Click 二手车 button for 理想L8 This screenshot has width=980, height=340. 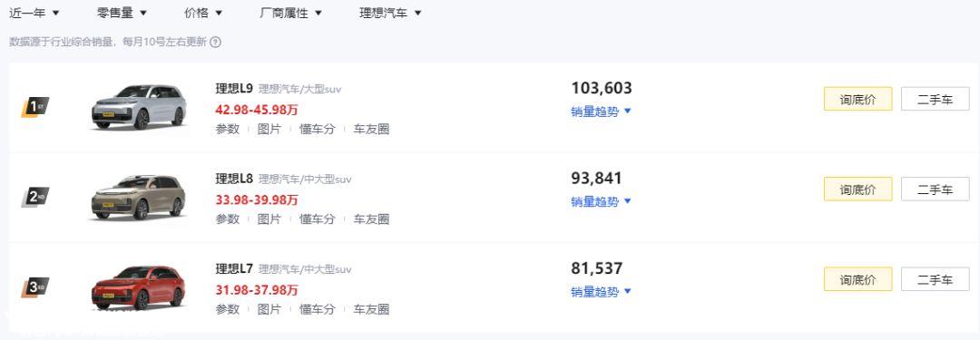coord(935,189)
